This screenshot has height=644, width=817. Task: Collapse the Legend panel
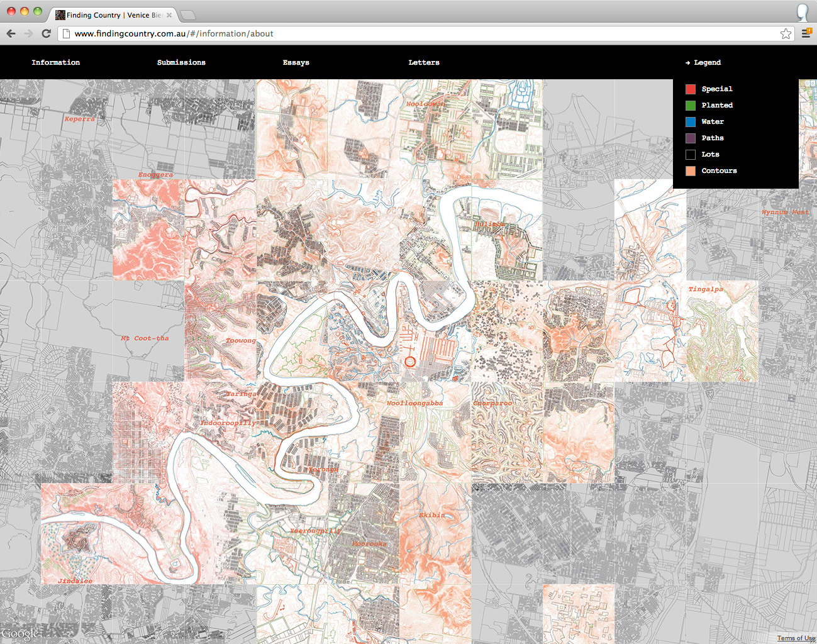pyautogui.click(x=703, y=62)
